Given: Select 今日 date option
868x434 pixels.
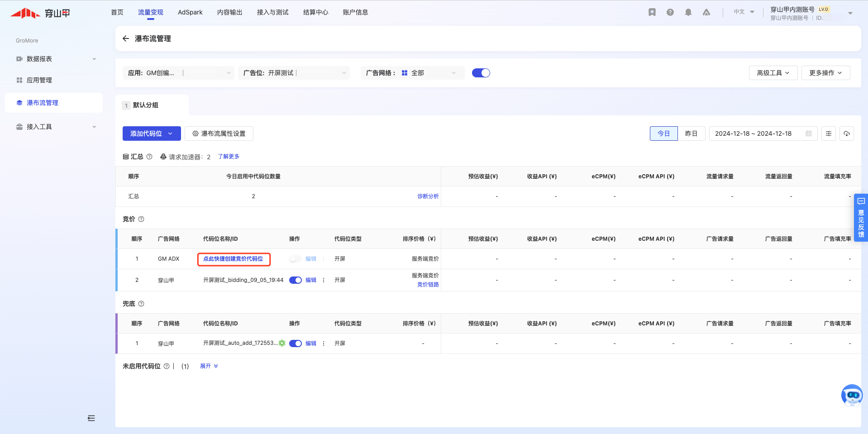Looking at the screenshot, I should [x=664, y=134].
